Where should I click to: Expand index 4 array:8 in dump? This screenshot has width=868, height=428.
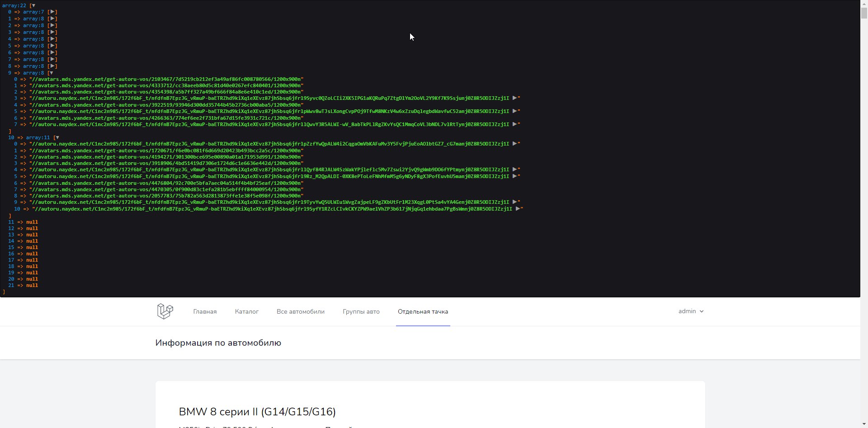click(x=52, y=39)
